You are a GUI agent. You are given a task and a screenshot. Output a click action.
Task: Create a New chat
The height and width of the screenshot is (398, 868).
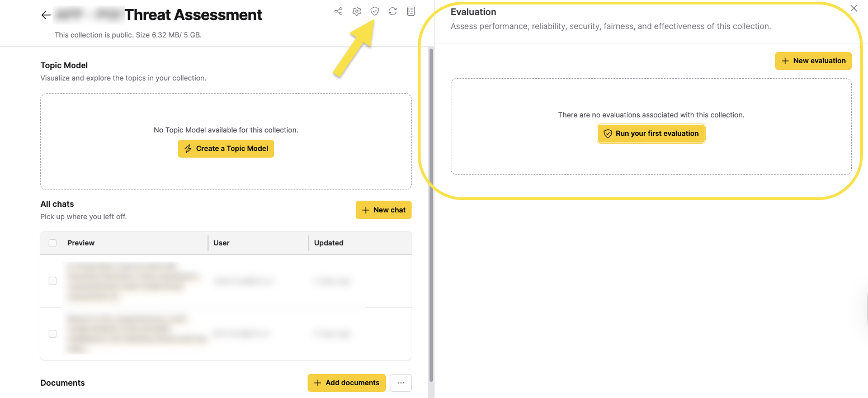pos(384,210)
